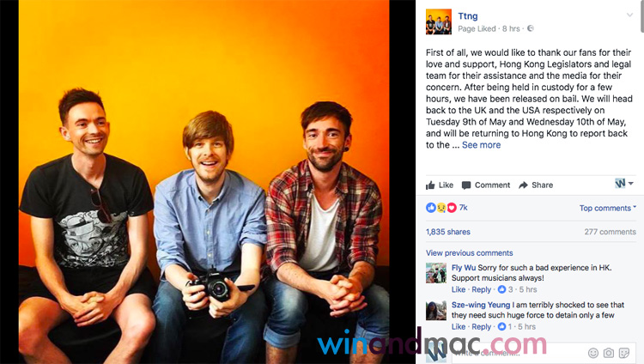The height and width of the screenshot is (364, 644).
Task: Expand the post text with See more
Action: [481, 144]
